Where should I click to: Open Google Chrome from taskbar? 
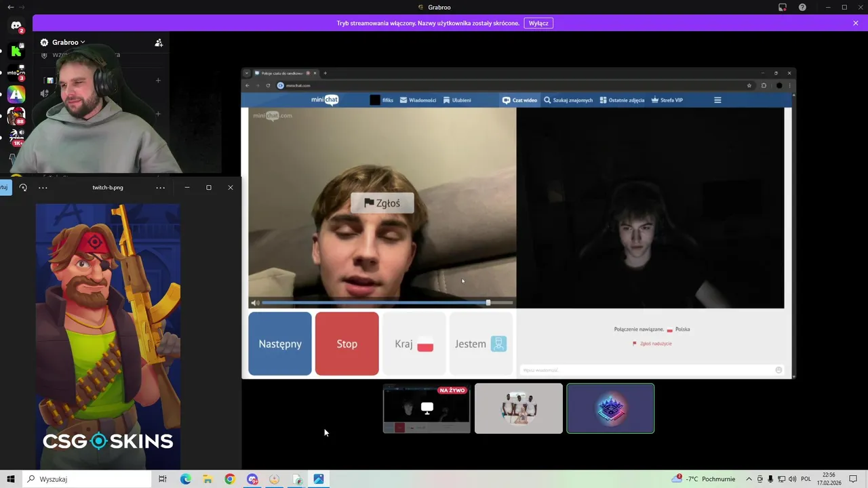[x=230, y=479]
